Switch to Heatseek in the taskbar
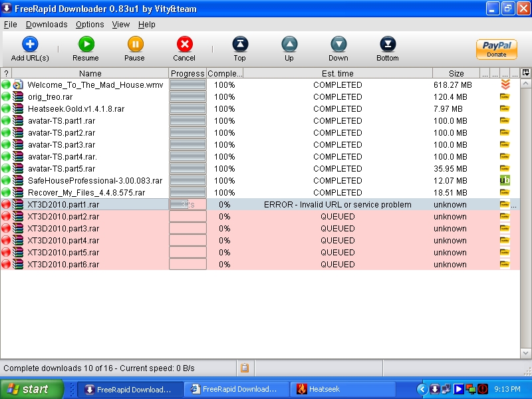This screenshot has width=532, height=399. point(326,389)
